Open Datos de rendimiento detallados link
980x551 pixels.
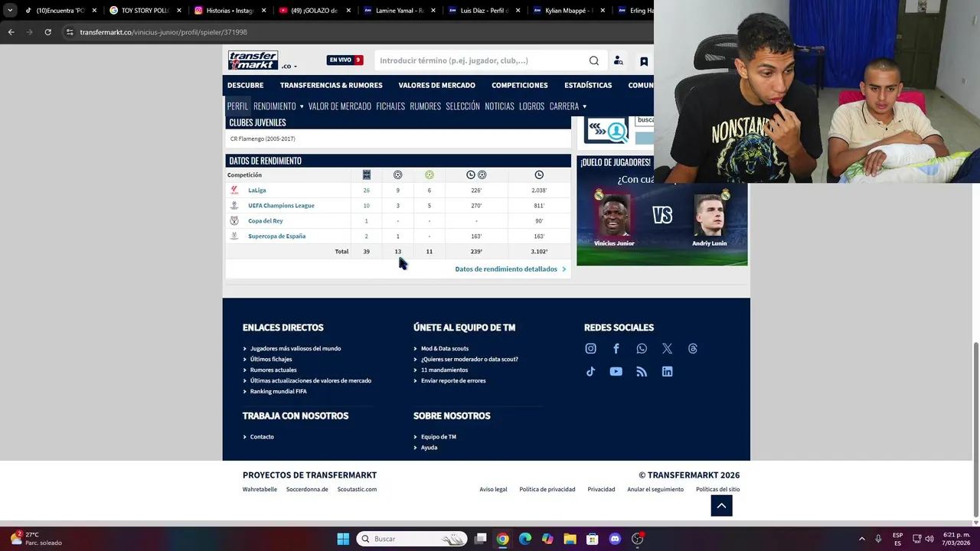(510, 269)
